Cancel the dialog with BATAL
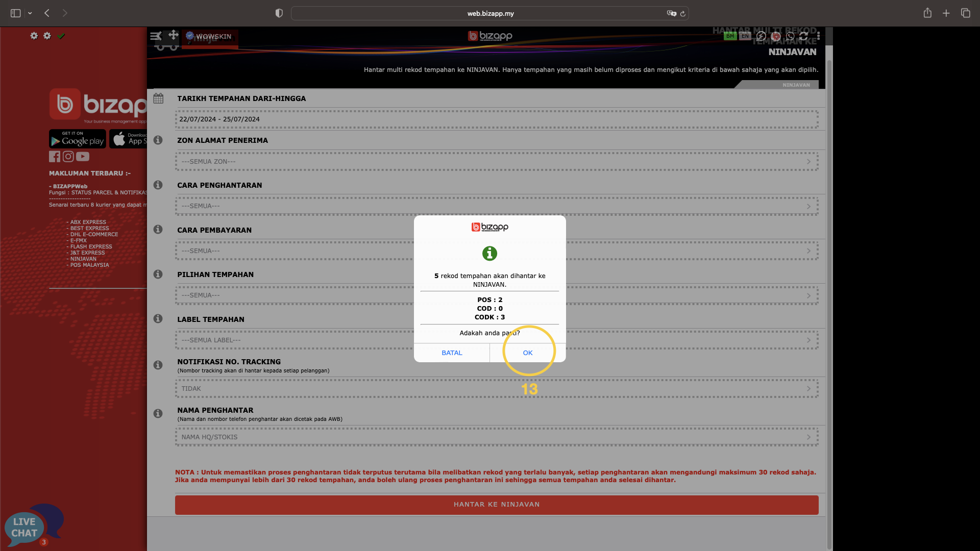980x551 pixels. (452, 353)
